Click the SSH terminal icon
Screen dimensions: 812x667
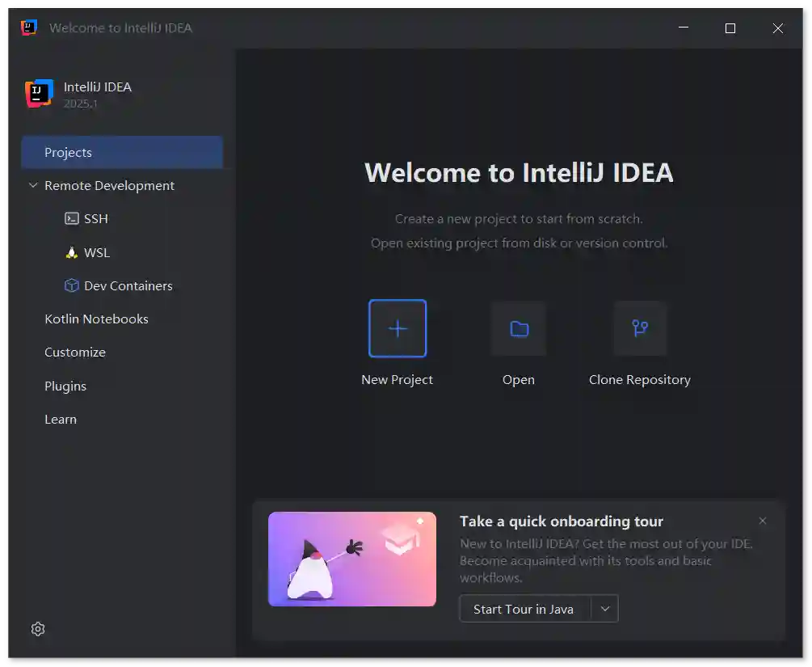point(72,219)
